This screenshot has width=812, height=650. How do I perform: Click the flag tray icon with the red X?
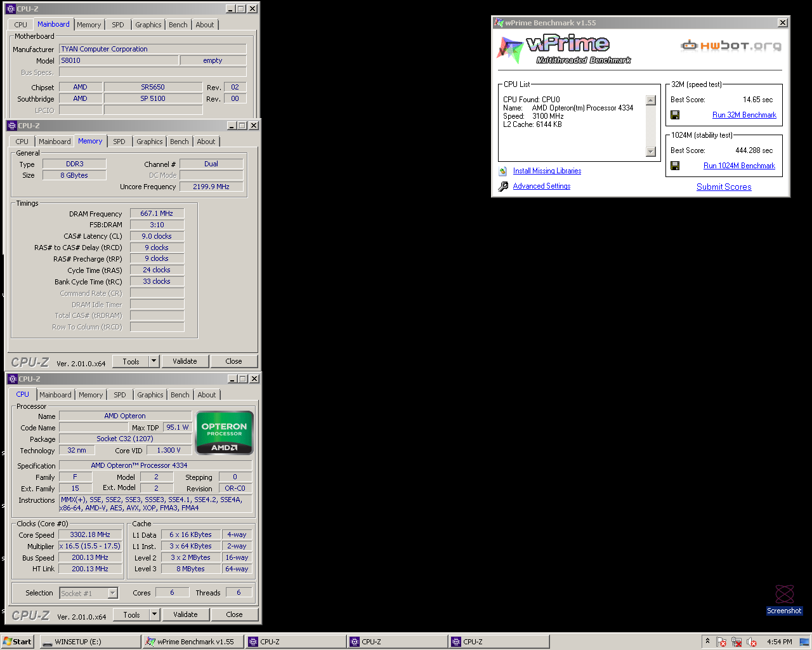coord(721,642)
